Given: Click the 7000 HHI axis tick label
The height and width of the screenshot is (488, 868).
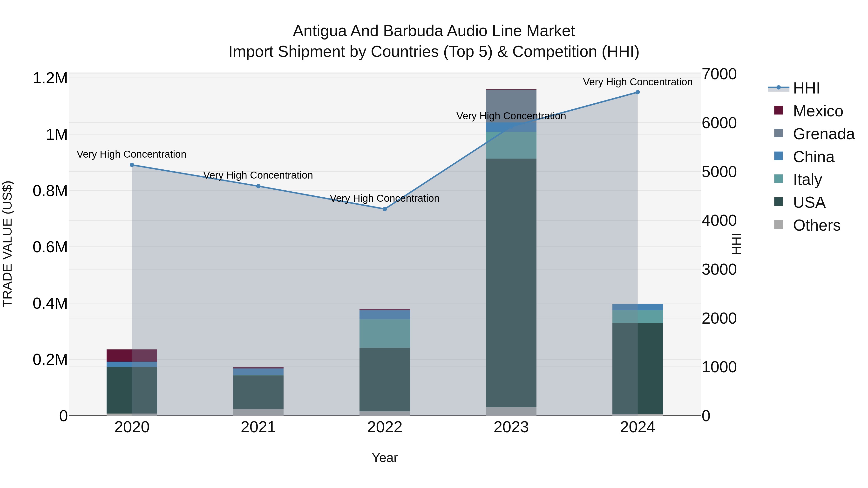Looking at the screenshot, I should tap(719, 74).
